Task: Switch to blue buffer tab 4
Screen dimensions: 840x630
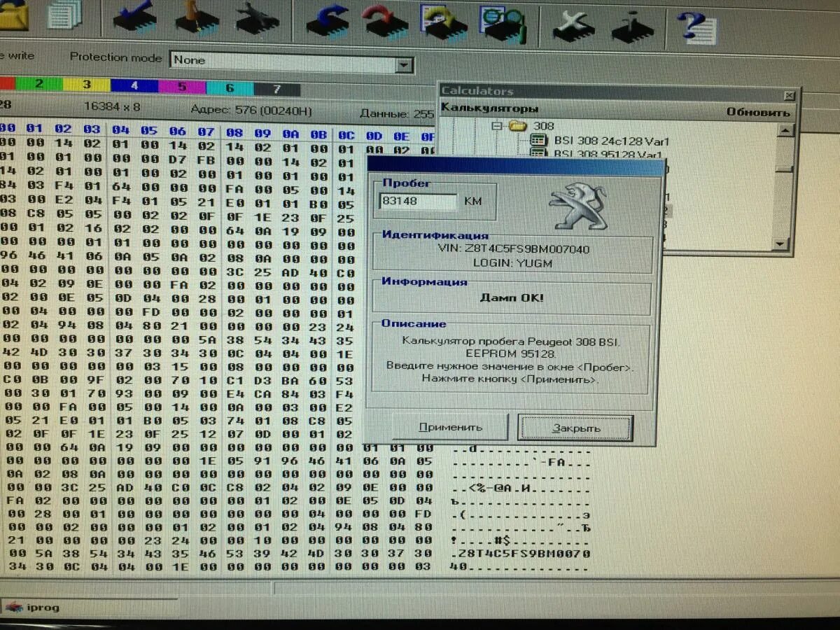Action: [134, 86]
